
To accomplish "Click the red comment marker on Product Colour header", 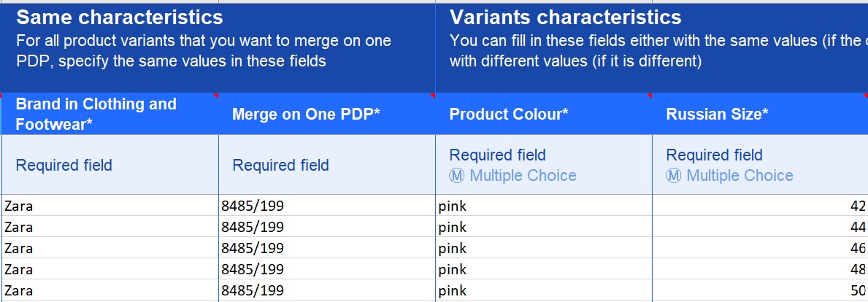I will [649, 96].
